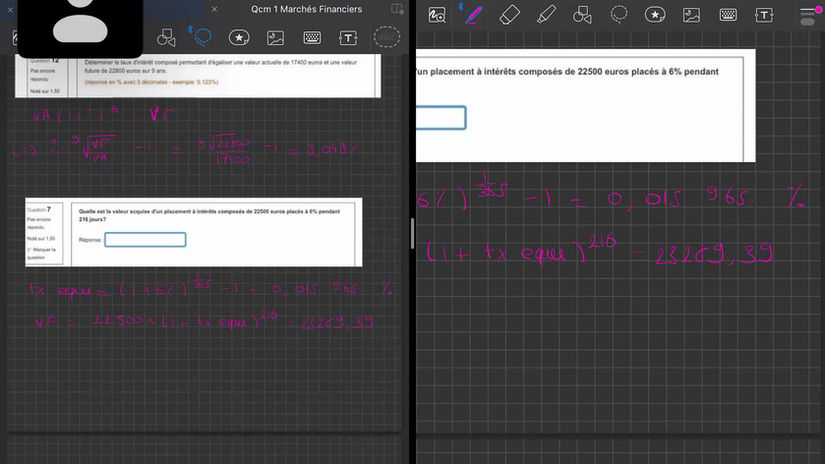This screenshot has width=825, height=464.
Task: Click the Réponse input field in left pane
Action: coord(145,240)
